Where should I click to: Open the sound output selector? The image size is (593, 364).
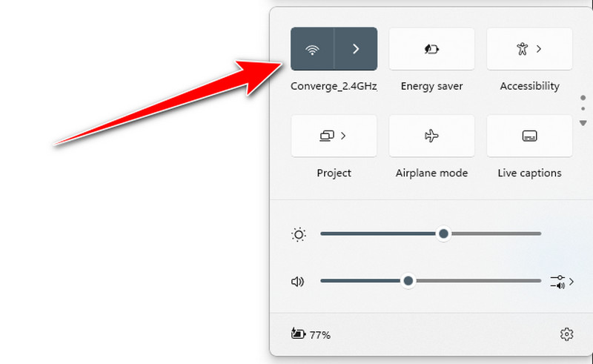tap(561, 282)
